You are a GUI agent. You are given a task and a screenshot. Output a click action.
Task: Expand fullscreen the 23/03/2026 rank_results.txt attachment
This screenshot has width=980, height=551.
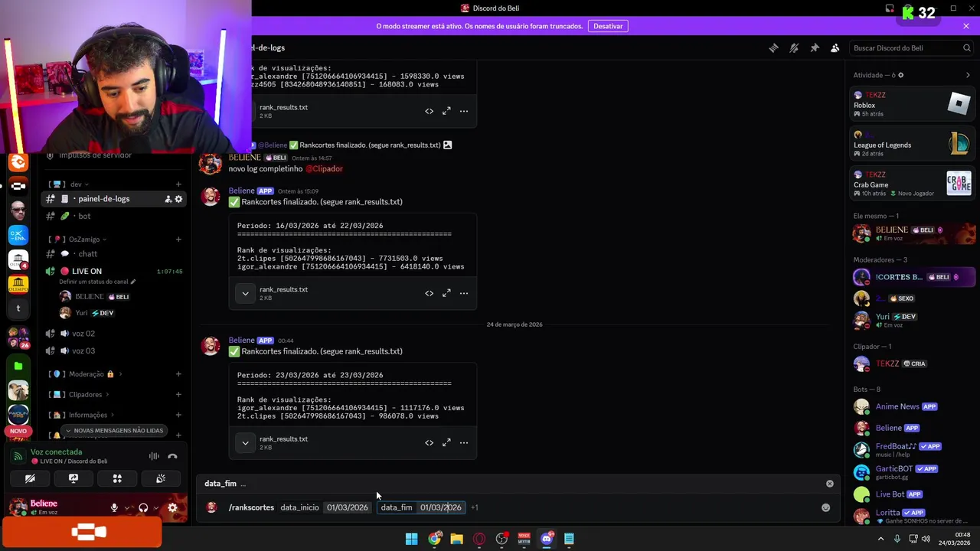(446, 442)
